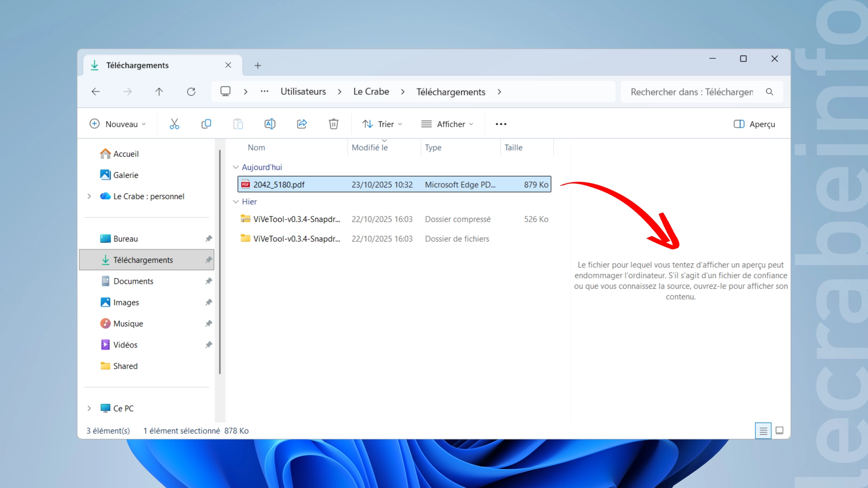868x488 pixels.
Task: Click Utilisateurs in the breadcrumb path
Action: click(x=303, y=92)
